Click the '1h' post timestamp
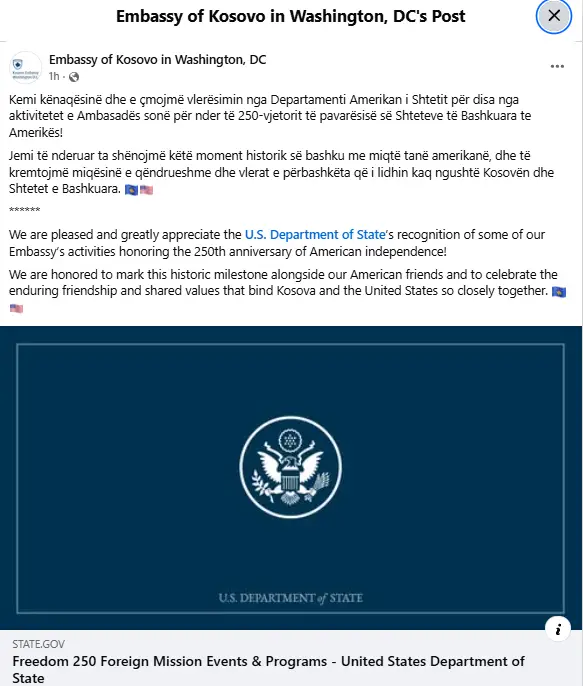This screenshot has width=583, height=686. click(54, 77)
